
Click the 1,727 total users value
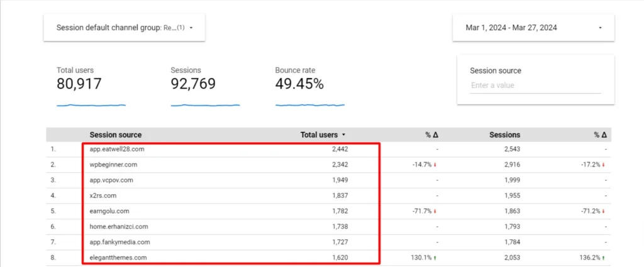click(340, 242)
